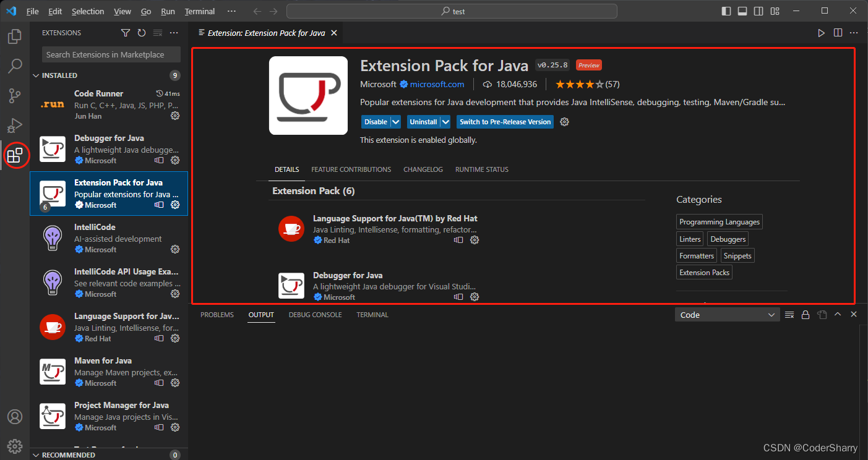Click Switch to Pre-Release Version
Viewport: 868px width, 460px height.
[x=505, y=122]
